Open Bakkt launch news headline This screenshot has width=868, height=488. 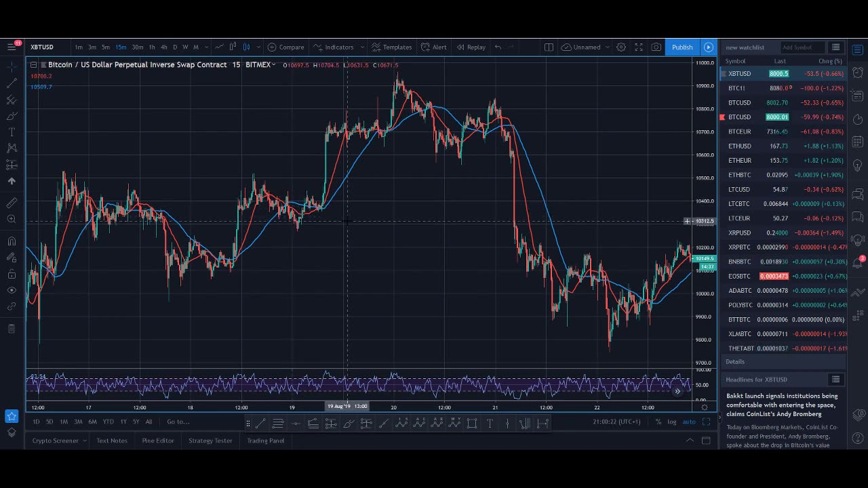tap(782, 405)
